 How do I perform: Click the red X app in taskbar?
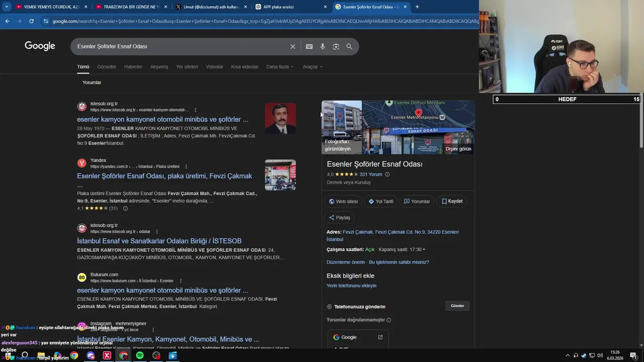[107, 355]
